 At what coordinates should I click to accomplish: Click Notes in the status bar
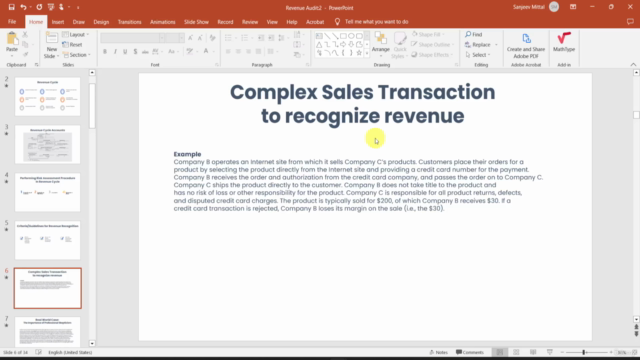coord(439,352)
